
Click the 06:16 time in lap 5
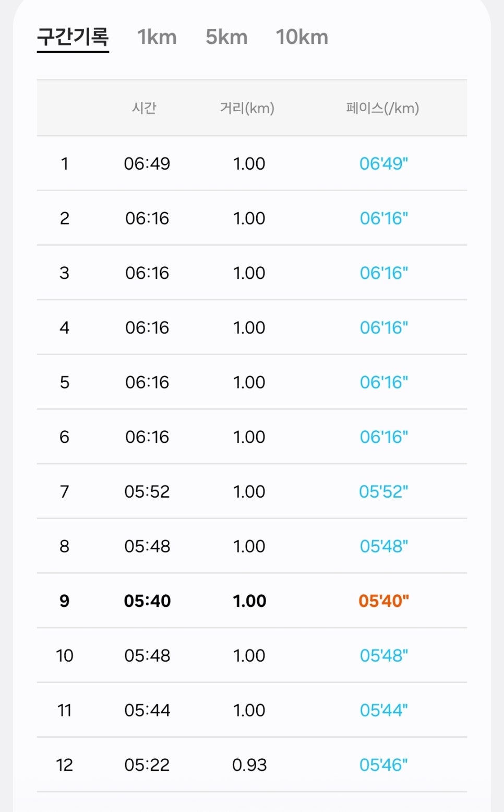pyautogui.click(x=147, y=382)
